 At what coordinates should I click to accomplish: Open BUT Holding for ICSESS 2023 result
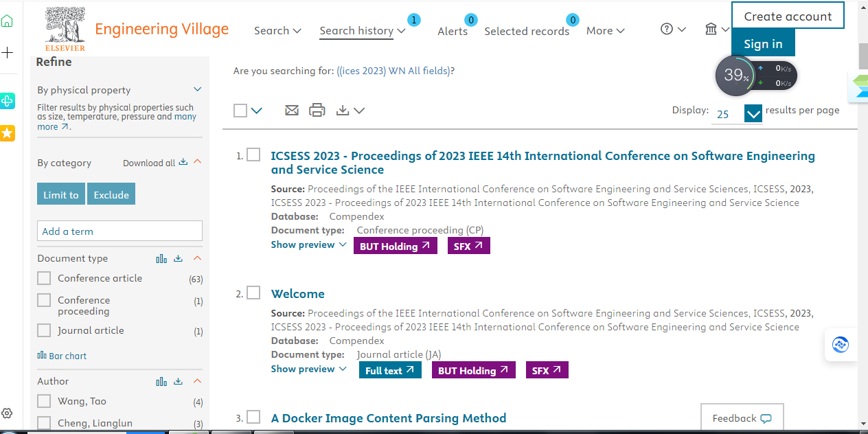pyautogui.click(x=396, y=246)
